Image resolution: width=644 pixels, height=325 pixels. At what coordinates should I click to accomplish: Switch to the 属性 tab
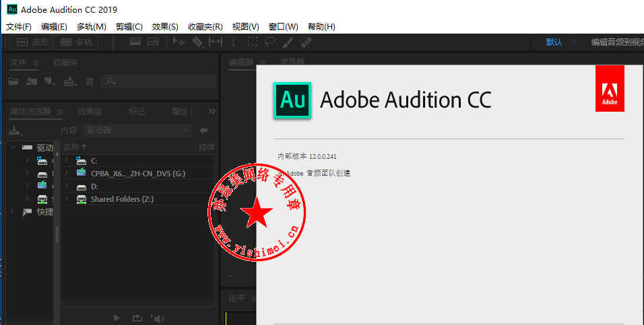pos(180,111)
